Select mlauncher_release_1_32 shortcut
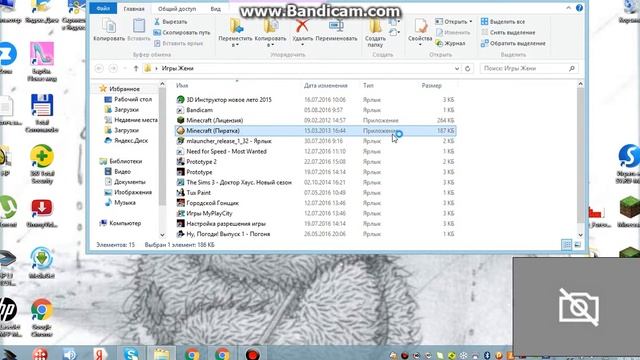The width and height of the screenshot is (640, 360). click(x=315, y=141)
